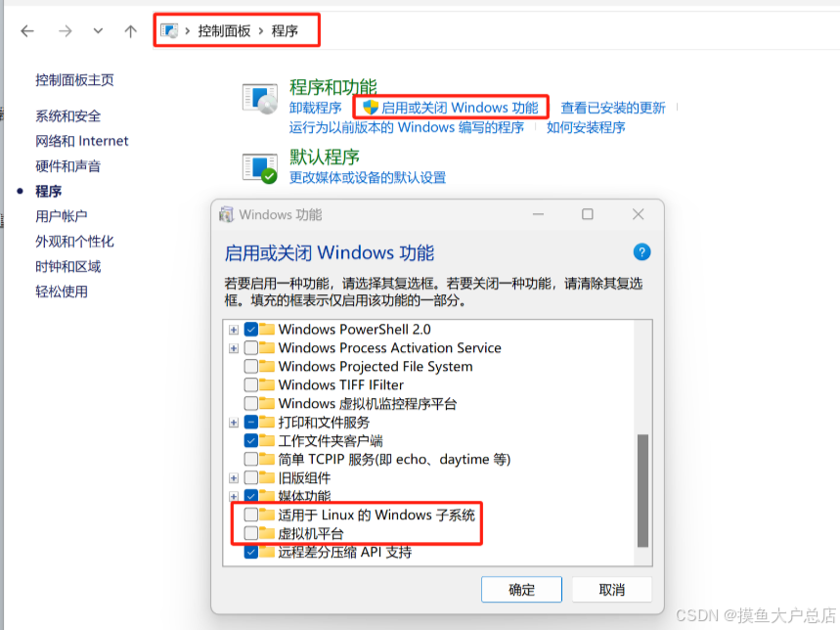Select 系统和安全 in the sidebar
The width and height of the screenshot is (840, 630).
(68, 115)
